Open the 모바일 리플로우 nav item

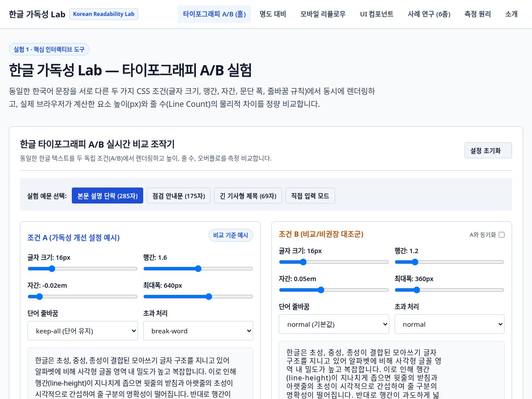[323, 14]
